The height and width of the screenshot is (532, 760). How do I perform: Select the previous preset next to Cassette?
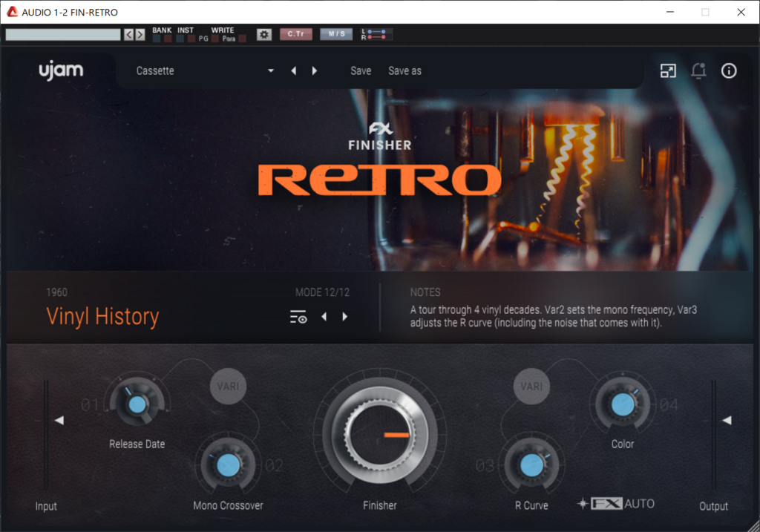pyautogui.click(x=294, y=70)
